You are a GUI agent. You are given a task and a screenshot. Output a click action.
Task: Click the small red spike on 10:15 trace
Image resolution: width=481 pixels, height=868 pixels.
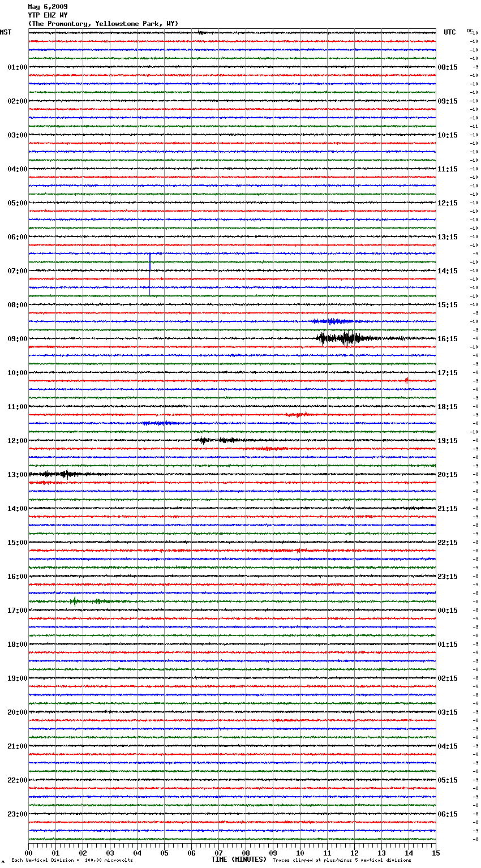(407, 380)
